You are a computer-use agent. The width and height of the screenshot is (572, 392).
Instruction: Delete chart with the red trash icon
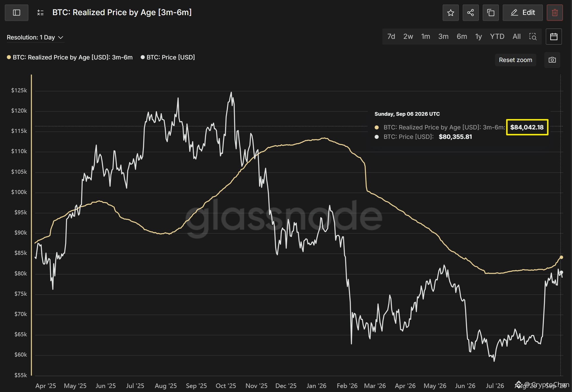(555, 13)
